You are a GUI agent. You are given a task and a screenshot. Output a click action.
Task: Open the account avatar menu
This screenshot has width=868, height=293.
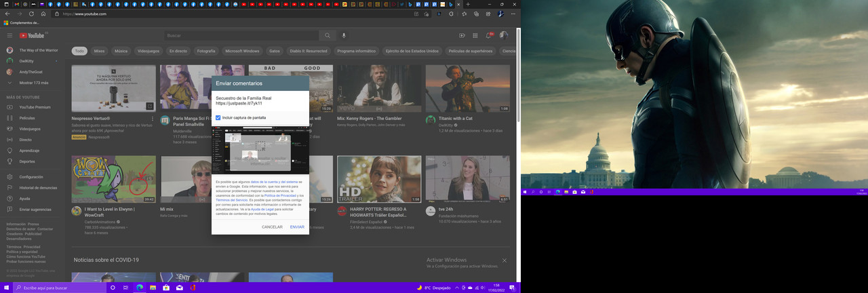tap(503, 35)
